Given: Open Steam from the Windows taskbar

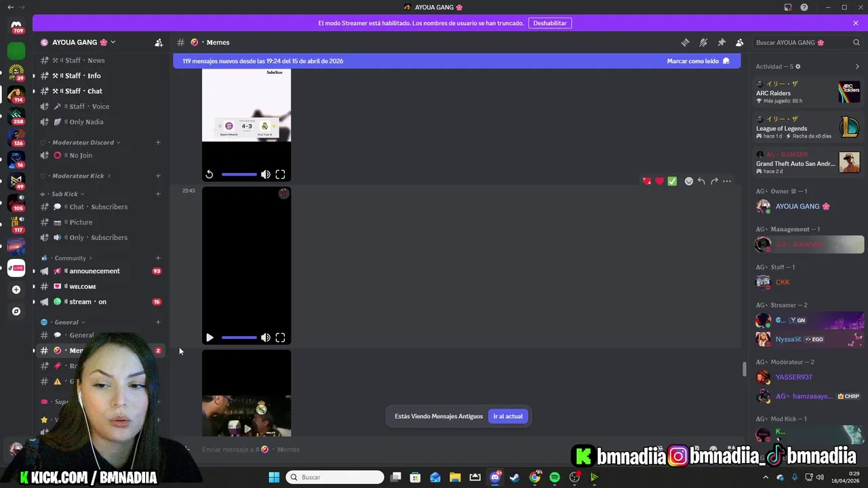Looking at the screenshot, I should point(515,477).
